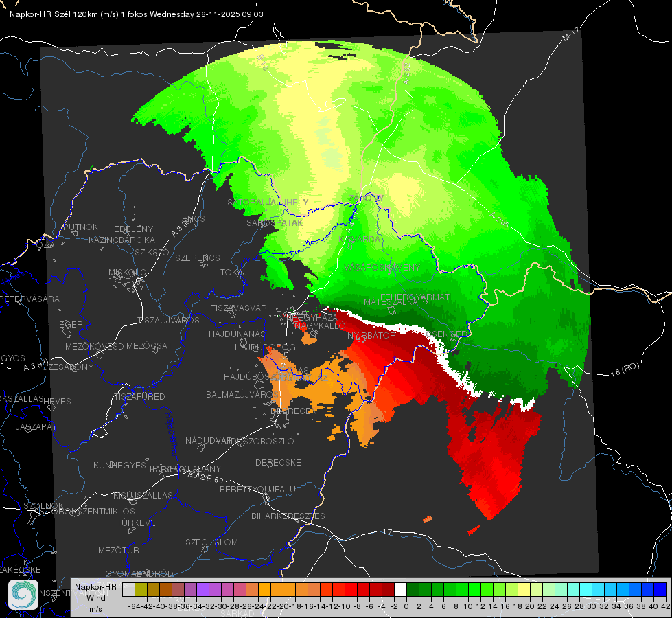The image size is (672, 618).
Task: Select the white zero-velocity swatch in the legend
Action: [x=400, y=590]
